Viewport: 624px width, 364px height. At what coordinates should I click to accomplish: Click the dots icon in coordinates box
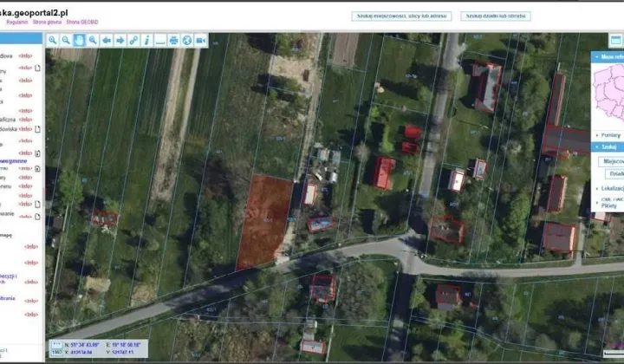click(x=57, y=345)
